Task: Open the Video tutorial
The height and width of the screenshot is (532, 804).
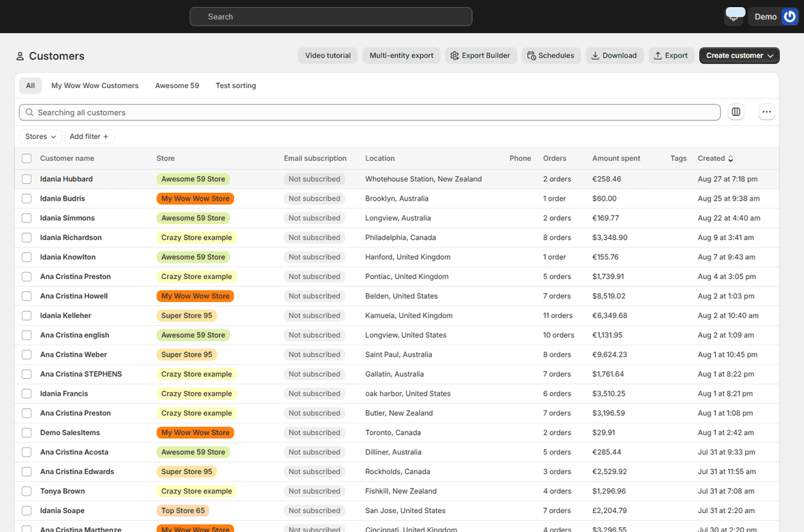Action: (328, 55)
